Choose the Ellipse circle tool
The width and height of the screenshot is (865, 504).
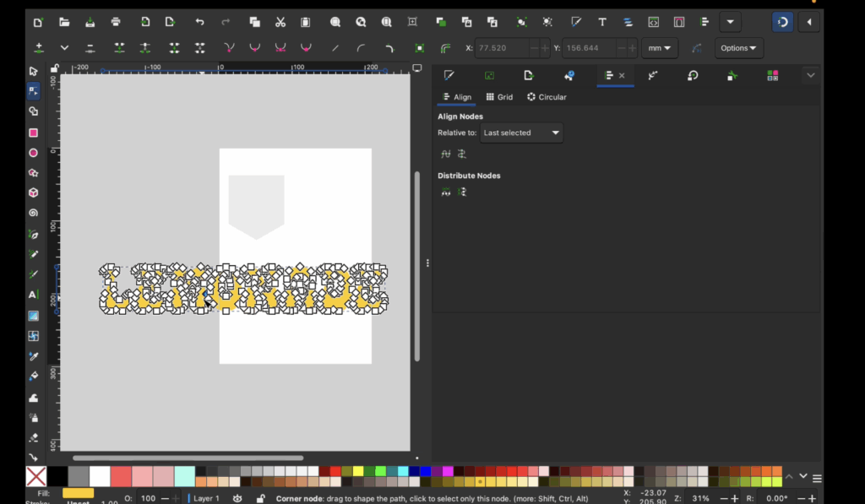pyautogui.click(x=33, y=153)
